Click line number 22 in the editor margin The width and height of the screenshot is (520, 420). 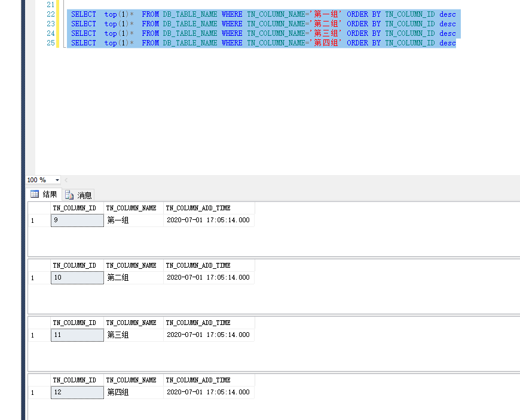click(x=50, y=14)
